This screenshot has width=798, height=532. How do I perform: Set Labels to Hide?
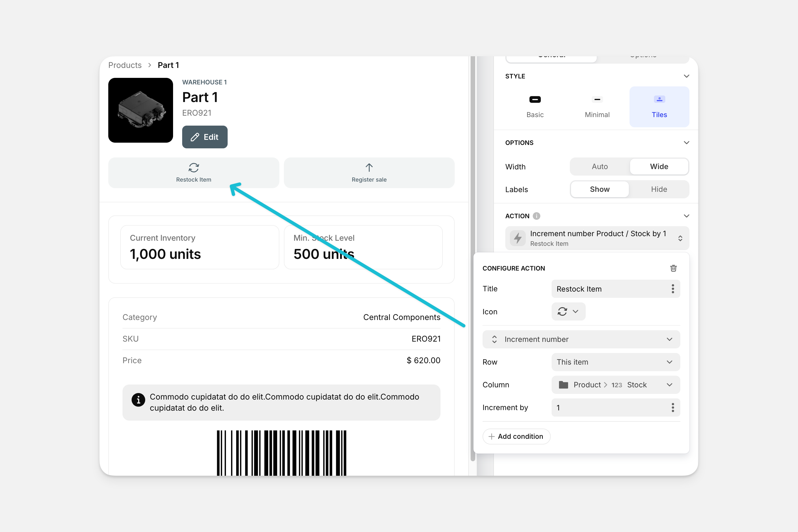[659, 189]
